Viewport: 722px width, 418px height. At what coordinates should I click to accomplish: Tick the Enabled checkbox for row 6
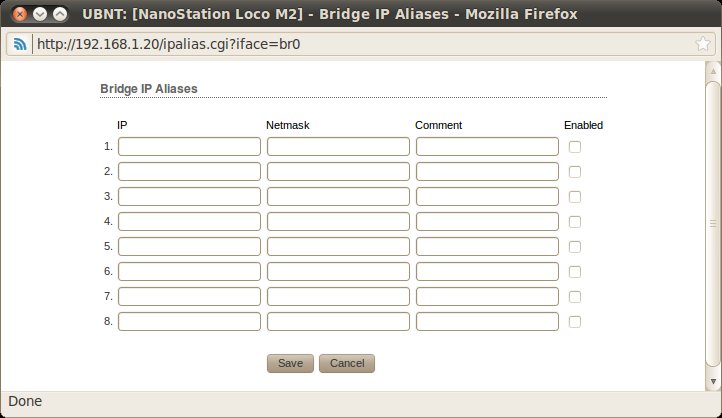pyautogui.click(x=575, y=272)
